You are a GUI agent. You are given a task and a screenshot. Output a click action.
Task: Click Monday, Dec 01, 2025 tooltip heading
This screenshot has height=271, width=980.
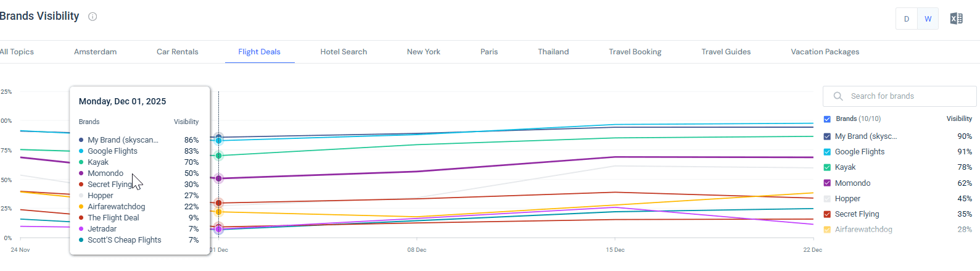pyautogui.click(x=122, y=101)
